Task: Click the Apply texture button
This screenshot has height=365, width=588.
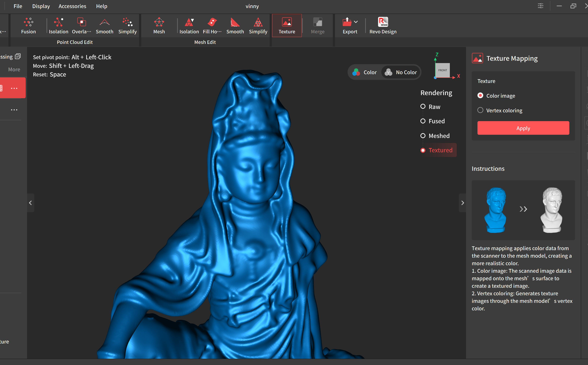Action: tap(523, 128)
